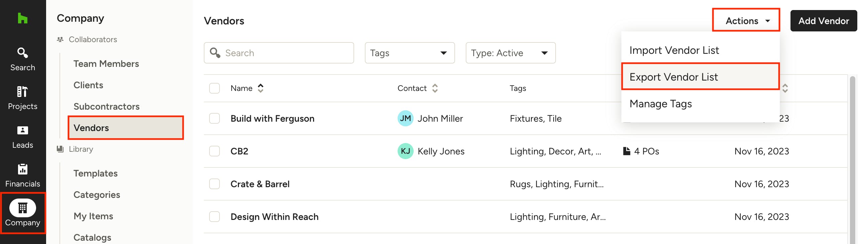
Task: Click the contact name John Miller
Action: coord(440,118)
